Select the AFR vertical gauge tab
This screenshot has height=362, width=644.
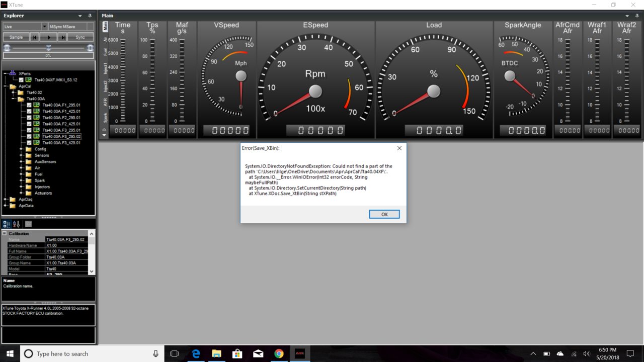106,103
